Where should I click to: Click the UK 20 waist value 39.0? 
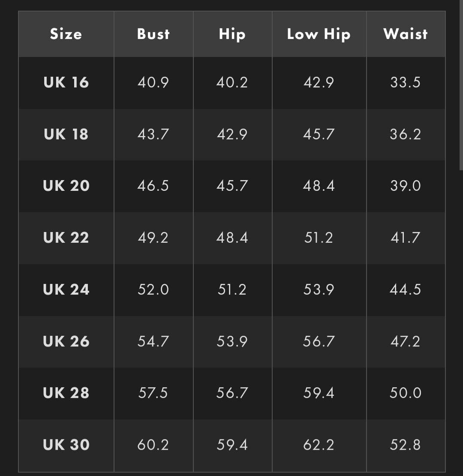tap(405, 186)
